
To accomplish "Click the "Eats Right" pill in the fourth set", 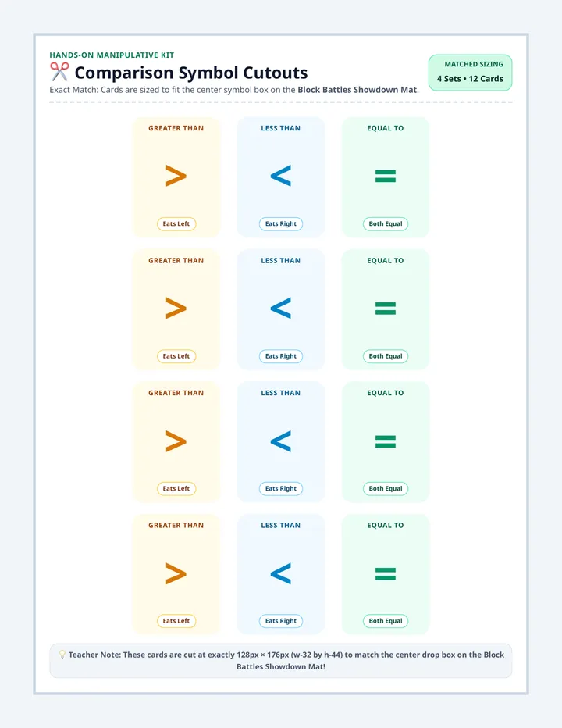I will (281, 621).
